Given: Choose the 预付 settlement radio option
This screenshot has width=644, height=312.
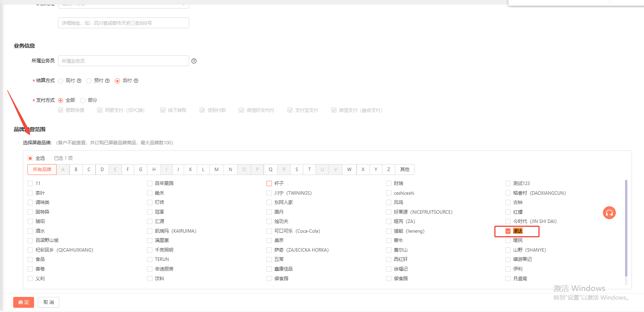Looking at the screenshot, I should (89, 81).
